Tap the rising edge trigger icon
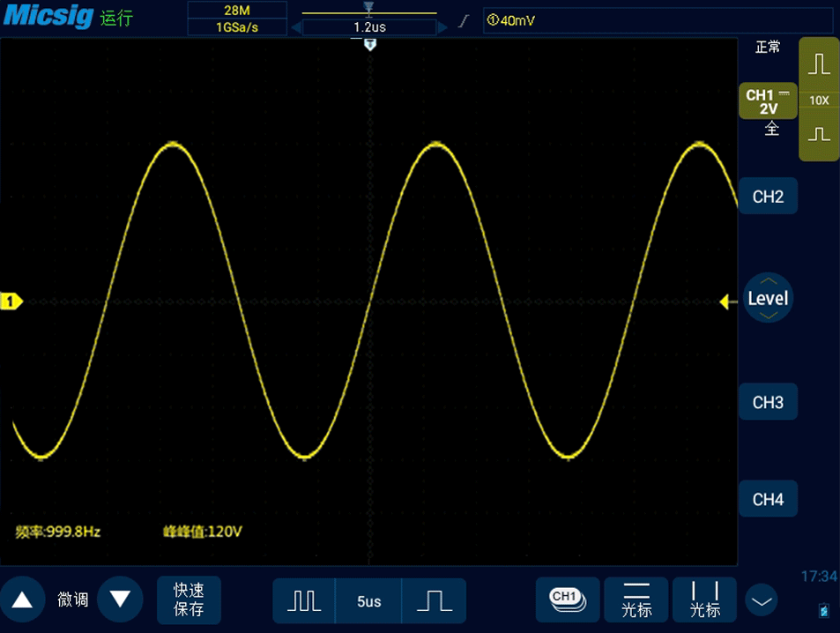Screen dimensions: 840x633 464,21
